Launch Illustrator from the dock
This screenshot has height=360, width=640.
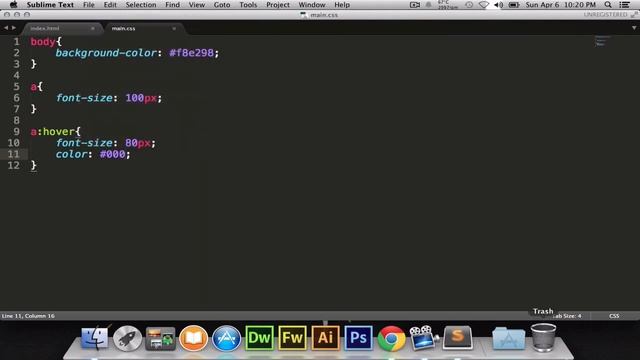pyautogui.click(x=325, y=338)
